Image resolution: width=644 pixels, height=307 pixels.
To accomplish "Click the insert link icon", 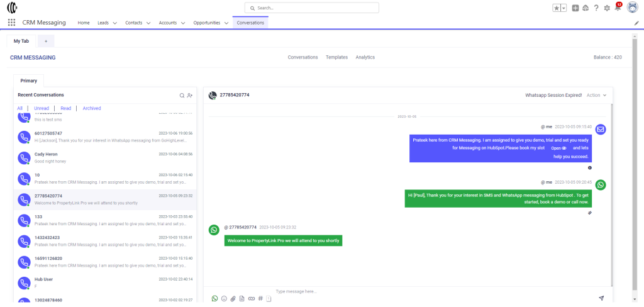I will pyautogui.click(x=251, y=298).
